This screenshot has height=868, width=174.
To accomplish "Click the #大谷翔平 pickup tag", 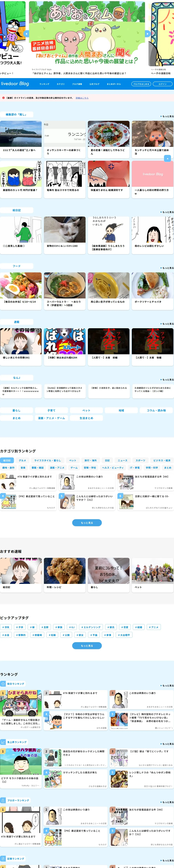I will (124, 635).
